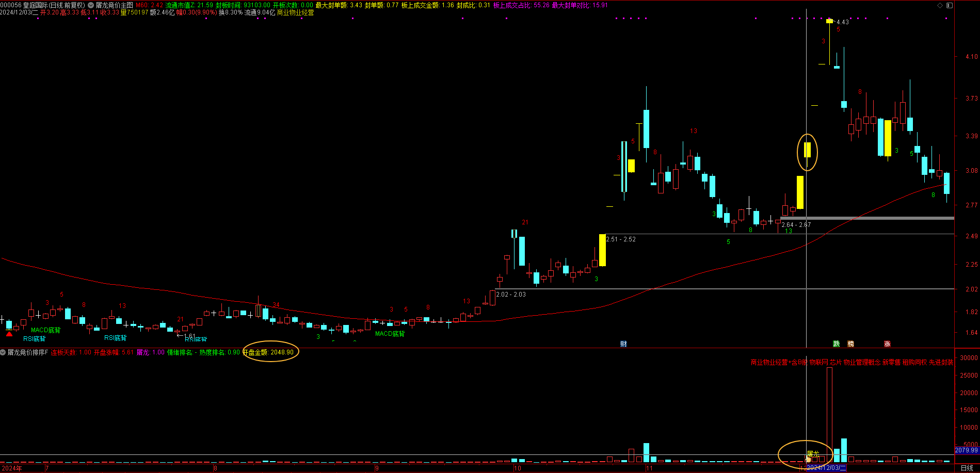This screenshot has width=980, height=473.
Task: Toggle the side panel icon at top right
Action: [x=949, y=5]
